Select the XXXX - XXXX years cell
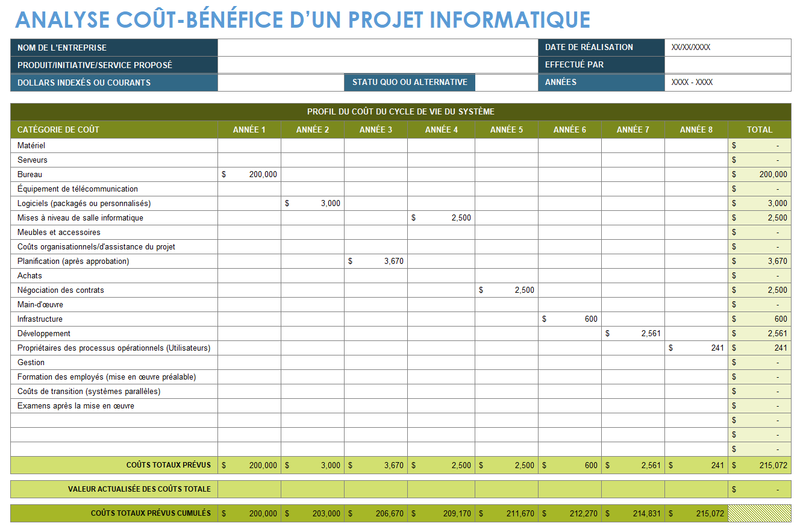Screen dimensions: 809x532 click(728, 83)
